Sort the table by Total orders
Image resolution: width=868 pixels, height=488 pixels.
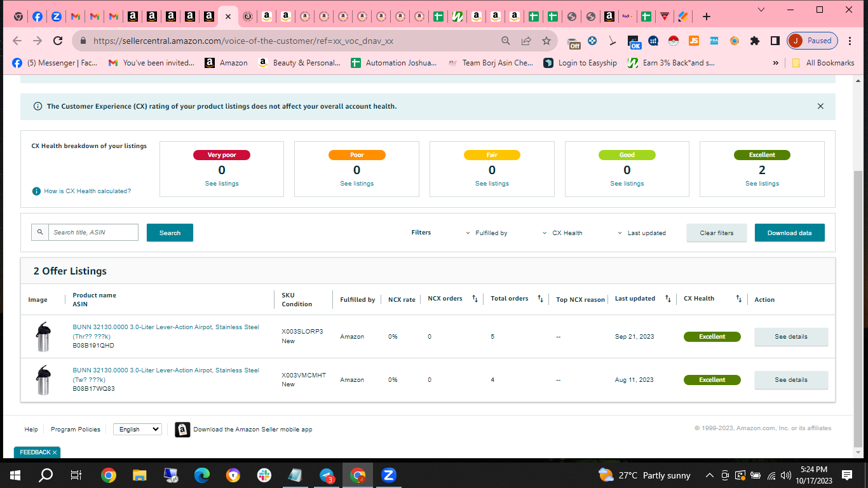point(541,299)
